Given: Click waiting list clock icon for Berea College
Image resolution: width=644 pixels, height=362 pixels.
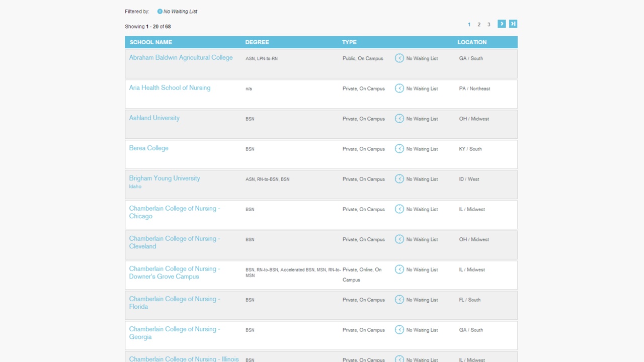Looking at the screenshot, I should (399, 149).
